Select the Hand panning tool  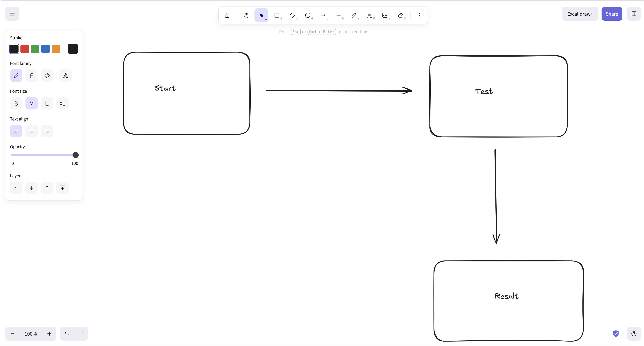(246, 15)
